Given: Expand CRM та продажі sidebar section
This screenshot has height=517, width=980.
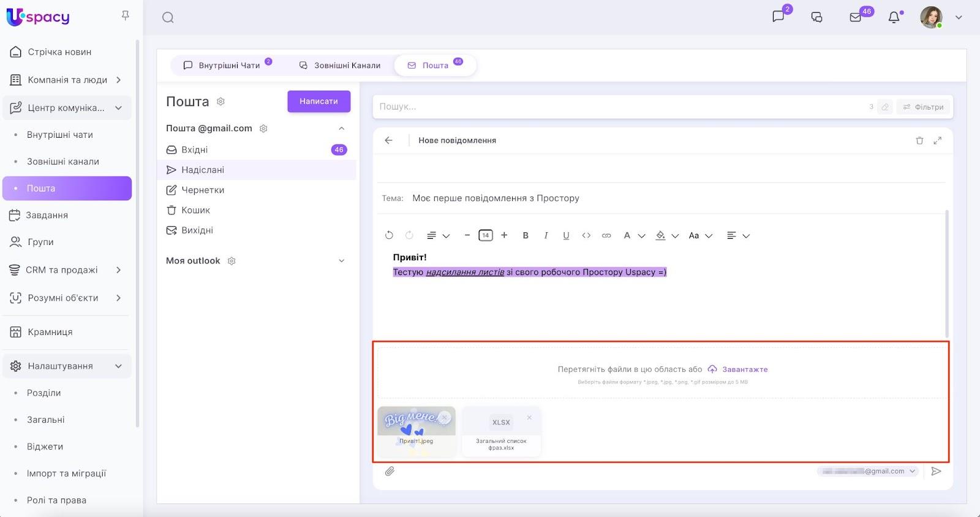Looking at the screenshot, I should coord(118,270).
